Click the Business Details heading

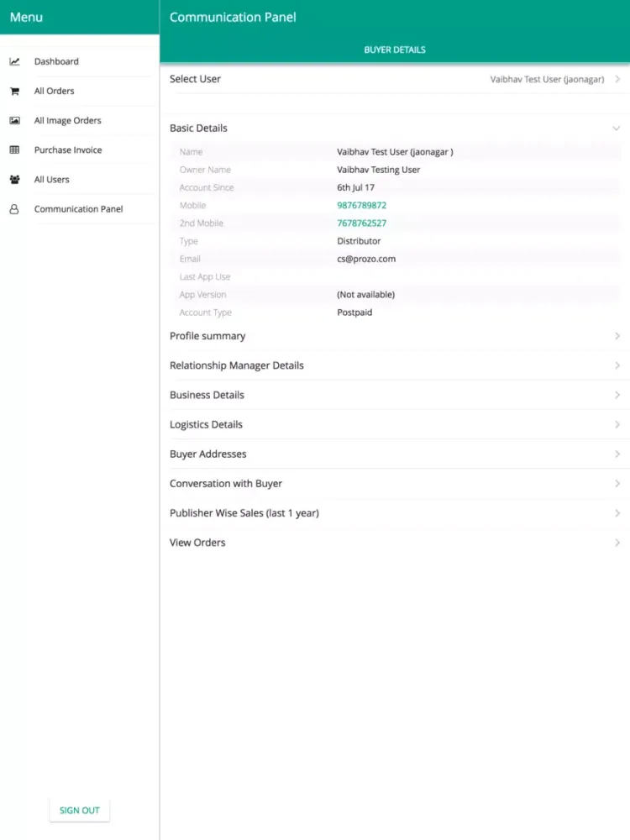point(207,395)
